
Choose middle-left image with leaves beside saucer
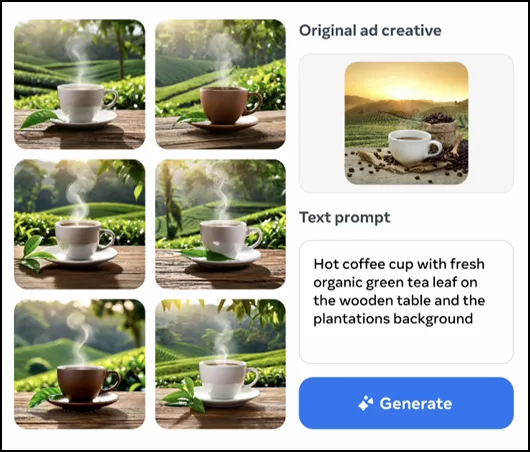click(x=80, y=224)
